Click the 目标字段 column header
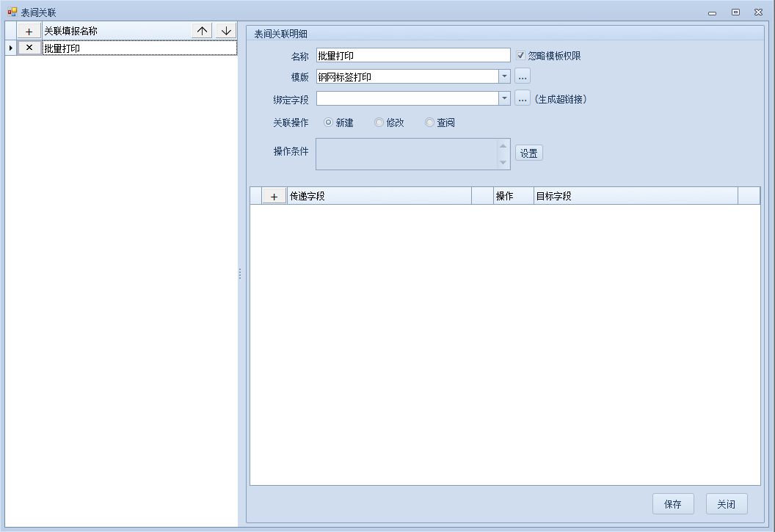Viewport: 775px width, 532px height. coord(635,196)
